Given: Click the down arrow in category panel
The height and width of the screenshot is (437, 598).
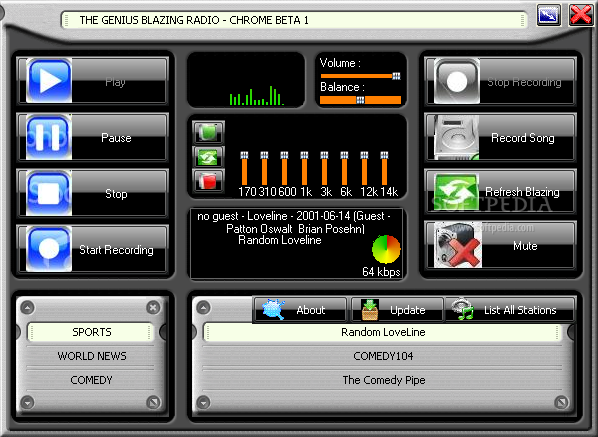Looking at the screenshot, I should coord(27,402).
